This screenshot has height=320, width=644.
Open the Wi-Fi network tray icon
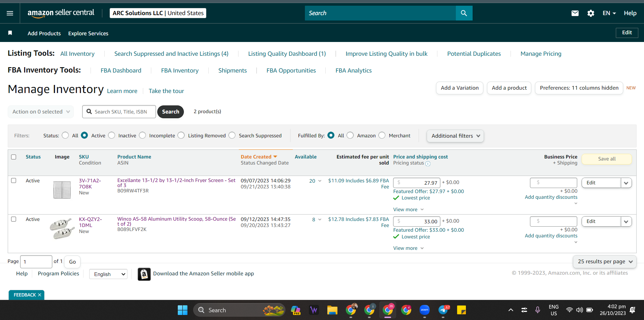[x=569, y=310]
